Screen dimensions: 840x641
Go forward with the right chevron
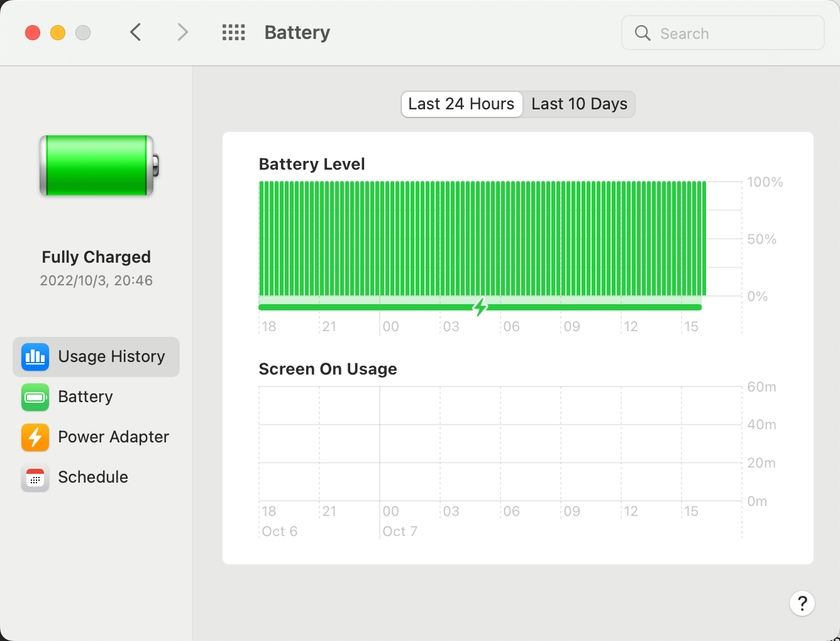pyautogui.click(x=182, y=32)
